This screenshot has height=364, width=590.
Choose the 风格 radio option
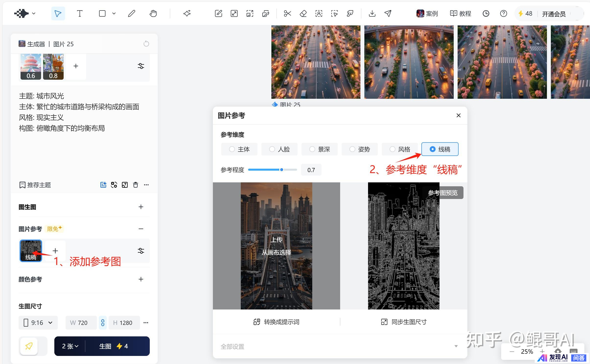pos(400,149)
